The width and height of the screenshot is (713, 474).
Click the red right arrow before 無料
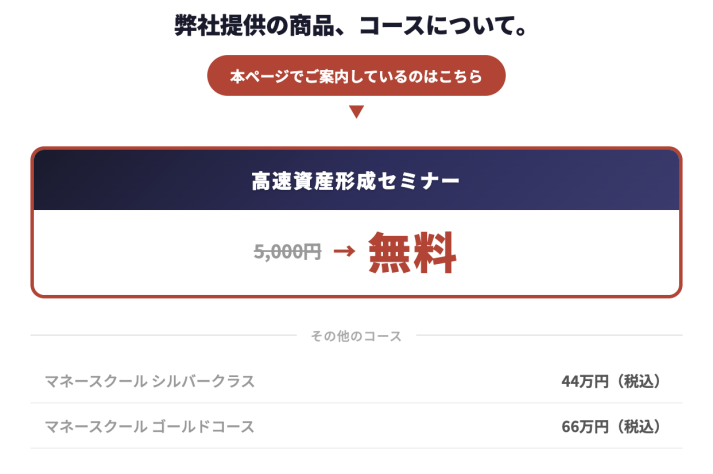click(344, 251)
